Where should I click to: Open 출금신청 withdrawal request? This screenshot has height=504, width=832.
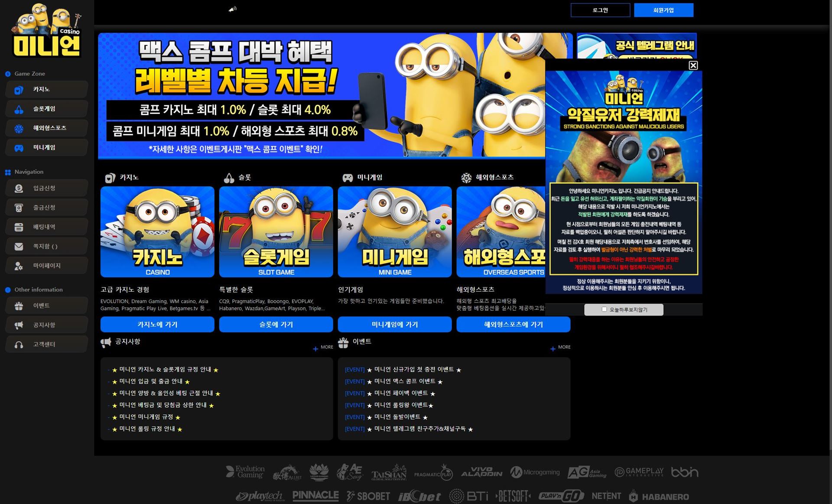coord(47,208)
